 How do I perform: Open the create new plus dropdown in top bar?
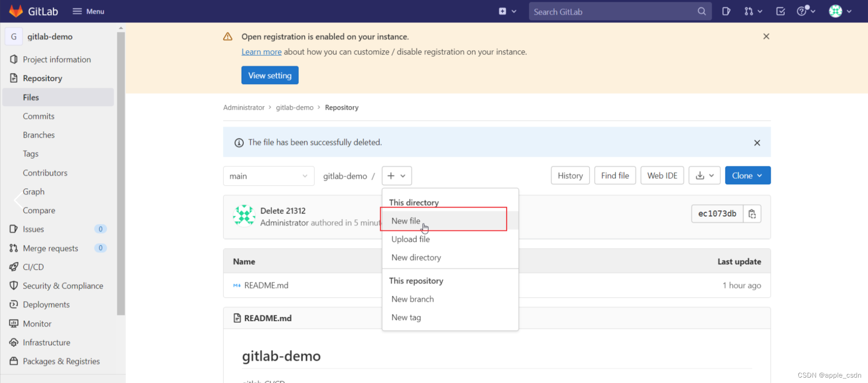pos(507,11)
